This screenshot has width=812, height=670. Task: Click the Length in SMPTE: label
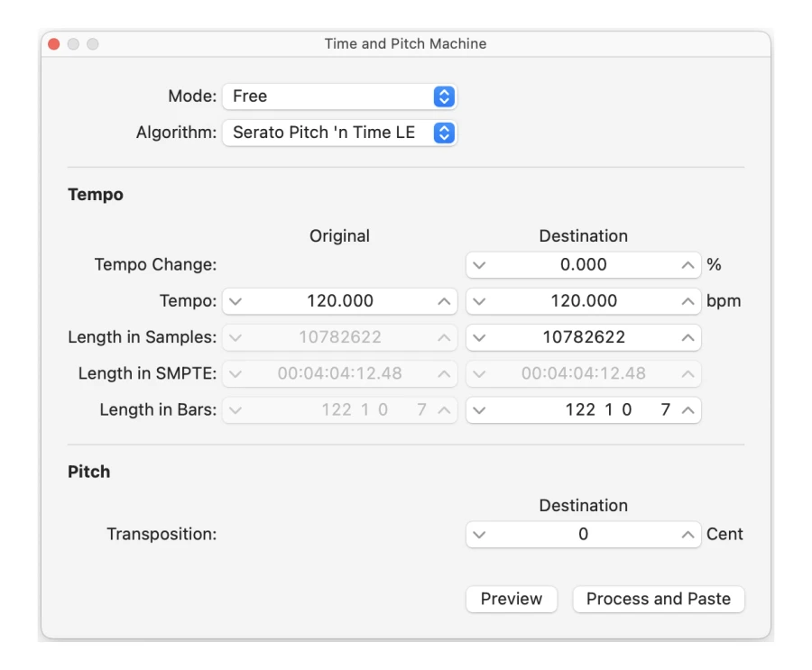tap(148, 373)
